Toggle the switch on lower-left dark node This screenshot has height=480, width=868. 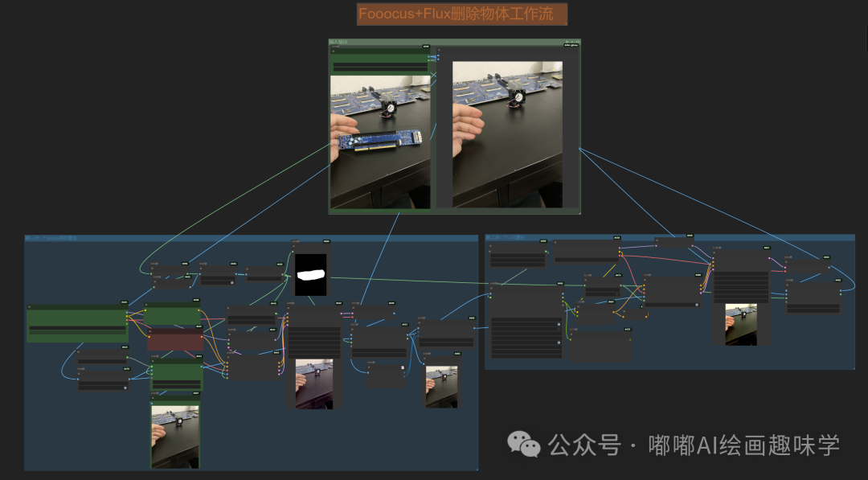125,388
